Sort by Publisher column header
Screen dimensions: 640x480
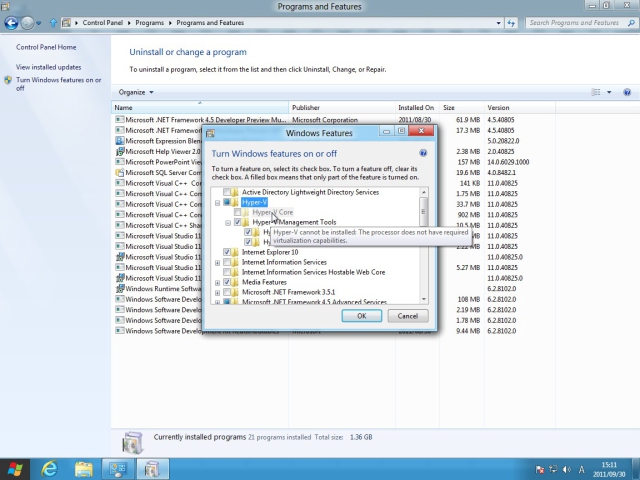click(342, 108)
